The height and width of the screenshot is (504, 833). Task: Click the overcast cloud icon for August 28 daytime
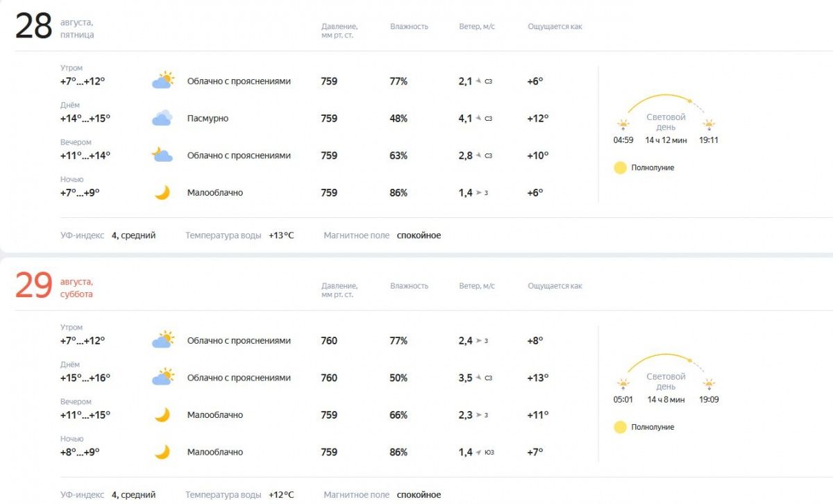(x=162, y=118)
